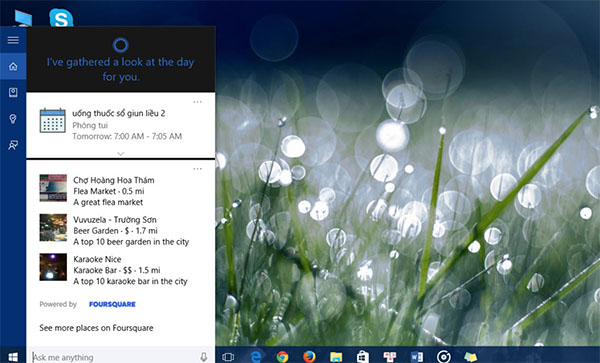Select the Cortana Home icon
The height and width of the screenshot is (363, 600).
pyautogui.click(x=13, y=67)
